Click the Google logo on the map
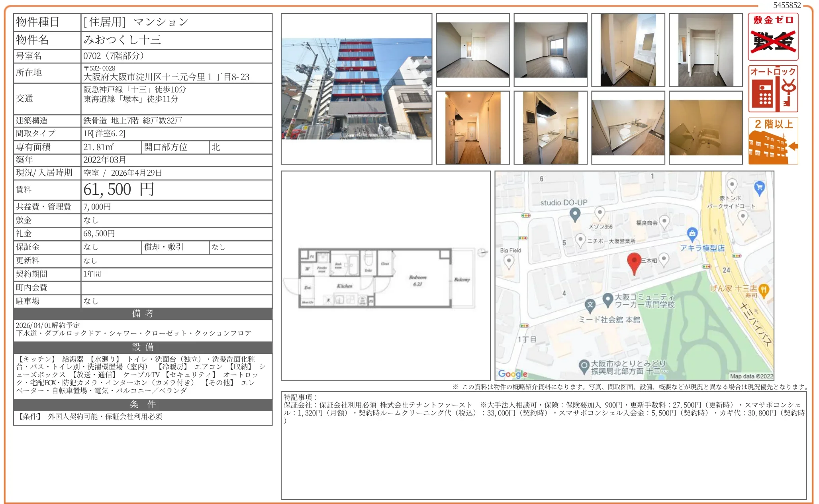 coord(513,373)
